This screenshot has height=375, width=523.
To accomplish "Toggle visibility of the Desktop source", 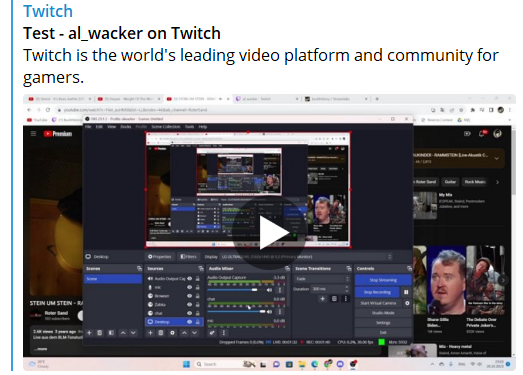I will pos(189,322).
